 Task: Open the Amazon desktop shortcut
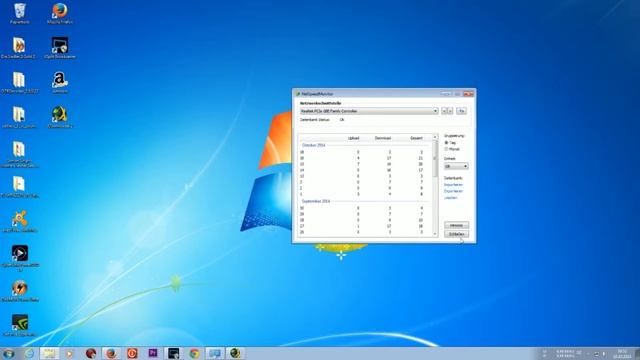coord(60,82)
